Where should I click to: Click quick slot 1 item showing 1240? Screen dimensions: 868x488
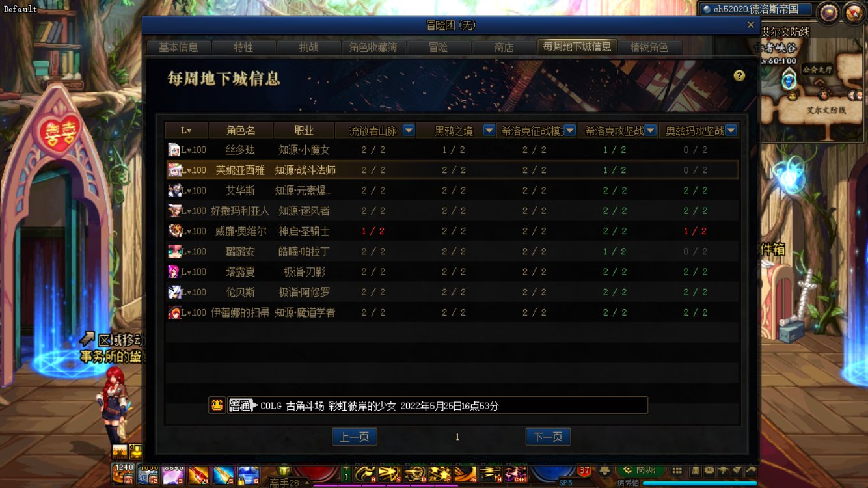point(123,474)
